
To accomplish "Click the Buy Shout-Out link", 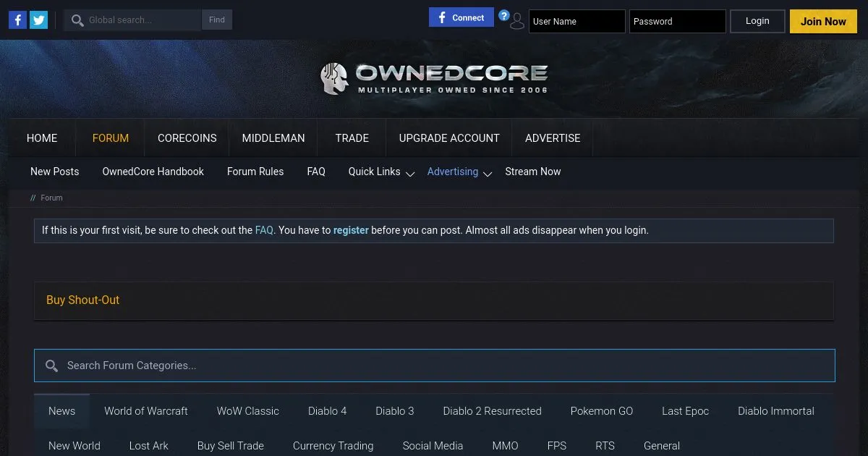I will point(83,300).
